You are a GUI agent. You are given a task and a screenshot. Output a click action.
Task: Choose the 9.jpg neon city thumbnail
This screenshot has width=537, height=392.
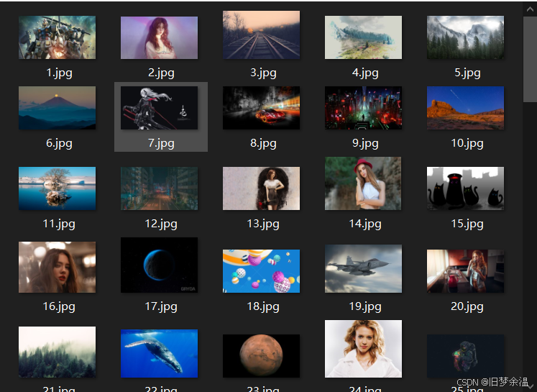point(363,108)
